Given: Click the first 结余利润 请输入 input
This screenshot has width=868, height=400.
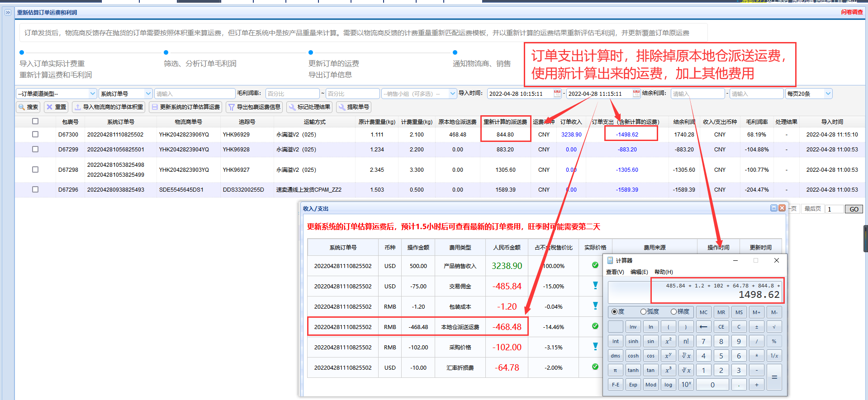Looking at the screenshot, I should [697, 94].
